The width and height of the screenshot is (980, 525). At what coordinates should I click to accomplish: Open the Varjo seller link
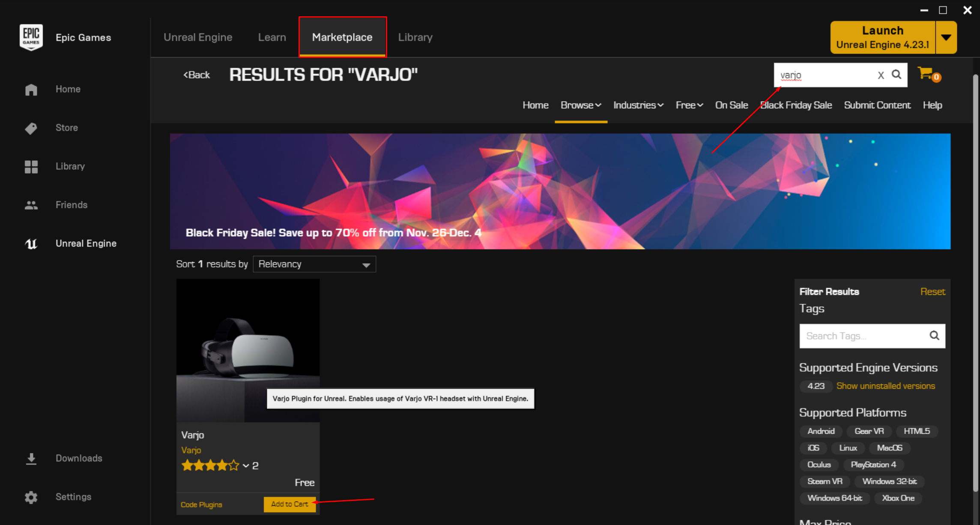tap(191, 450)
